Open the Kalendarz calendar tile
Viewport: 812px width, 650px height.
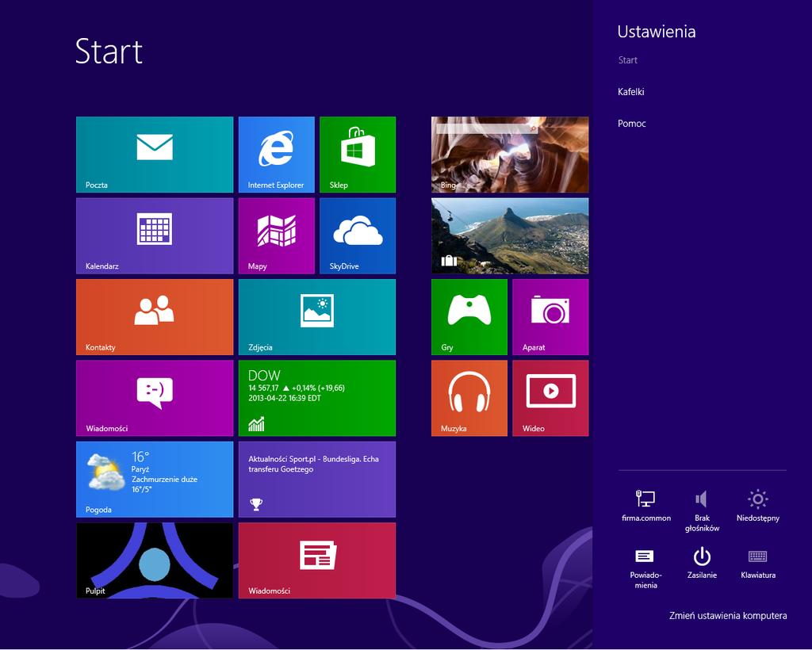(155, 235)
